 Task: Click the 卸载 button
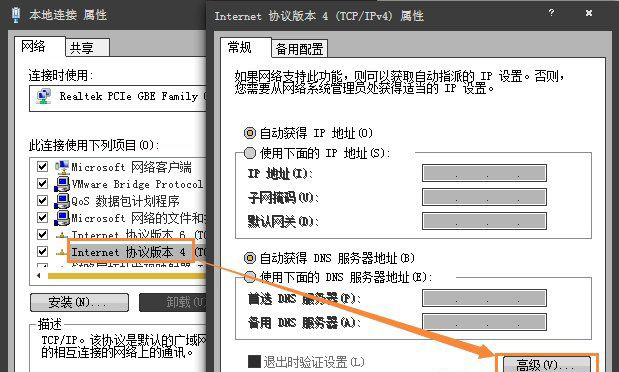(x=173, y=302)
